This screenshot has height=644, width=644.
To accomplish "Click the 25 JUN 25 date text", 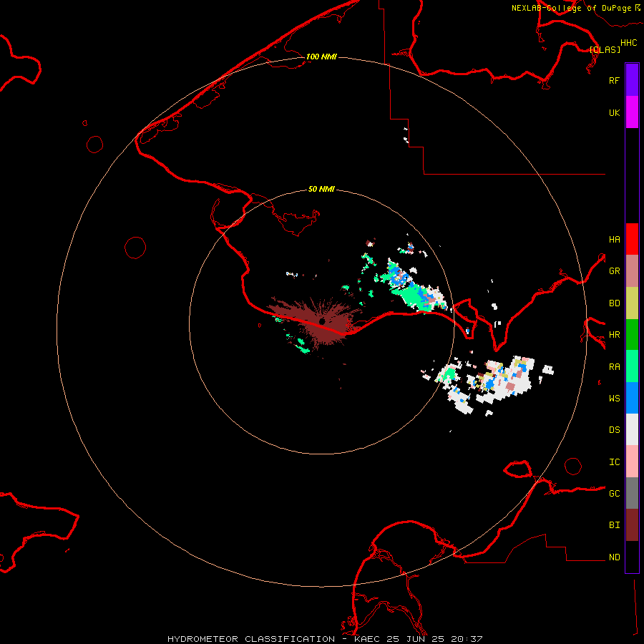I will pos(416,639).
